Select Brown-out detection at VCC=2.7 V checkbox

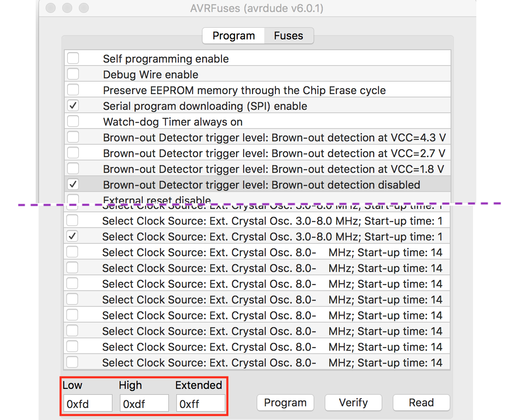pos(73,153)
